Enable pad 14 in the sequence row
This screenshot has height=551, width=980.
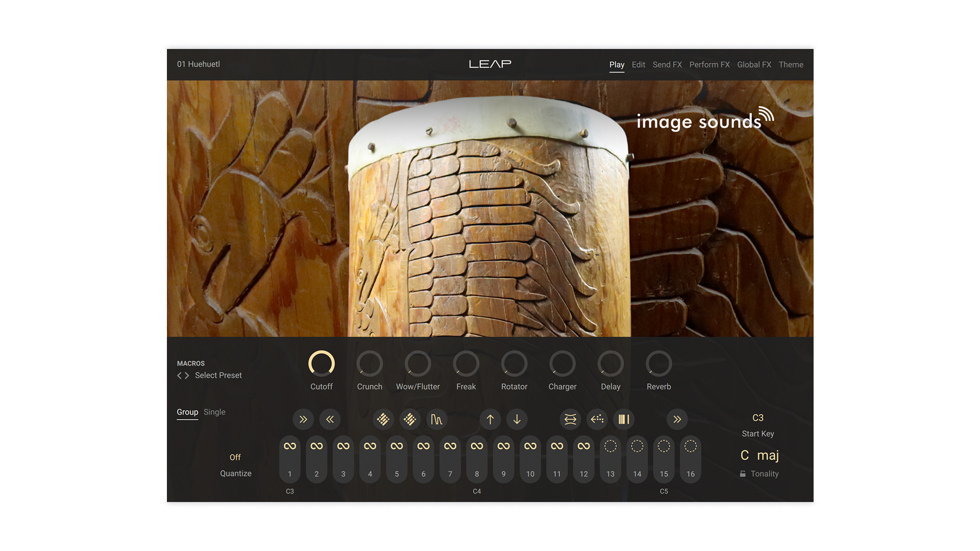pos(637,445)
